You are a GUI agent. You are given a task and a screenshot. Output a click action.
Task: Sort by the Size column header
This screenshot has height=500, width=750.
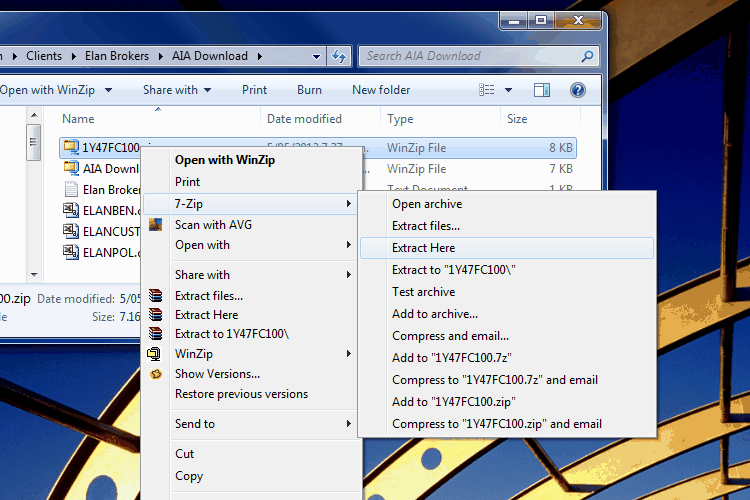click(x=517, y=119)
